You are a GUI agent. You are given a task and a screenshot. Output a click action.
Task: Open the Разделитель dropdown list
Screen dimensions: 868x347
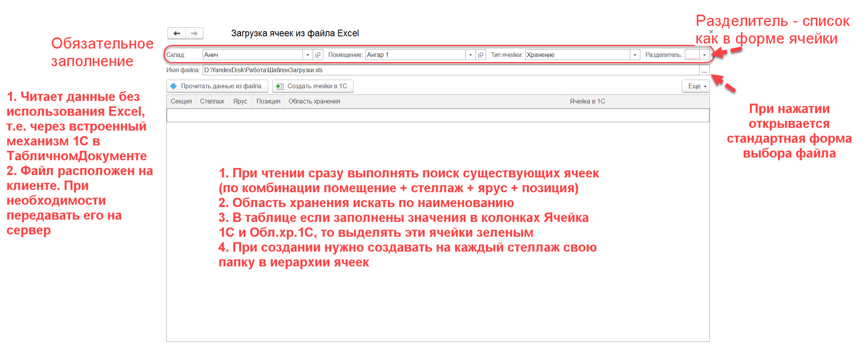click(x=704, y=55)
